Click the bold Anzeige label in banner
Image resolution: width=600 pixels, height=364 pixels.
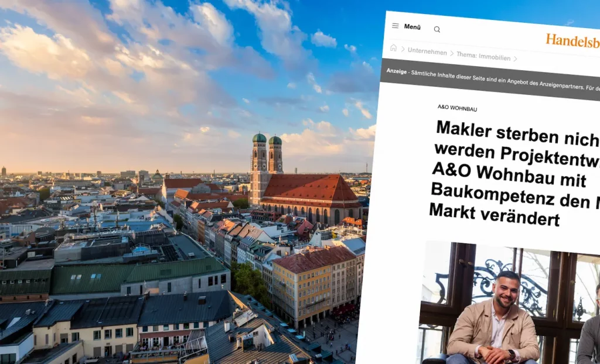[x=397, y=70]
